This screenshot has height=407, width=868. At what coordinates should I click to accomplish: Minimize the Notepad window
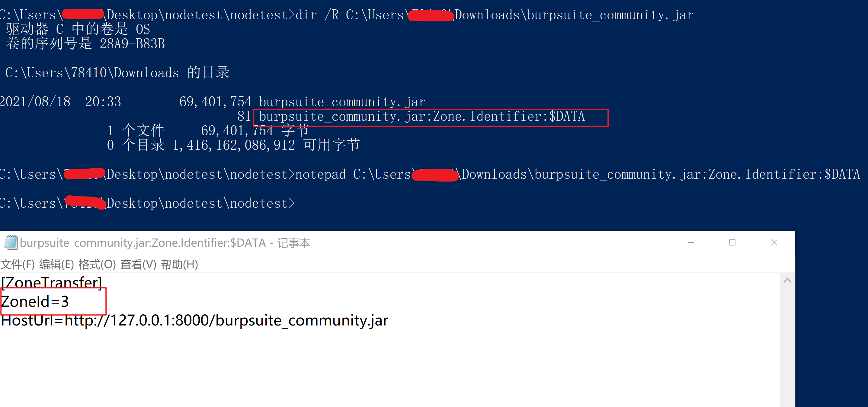(x=691, y=242)
